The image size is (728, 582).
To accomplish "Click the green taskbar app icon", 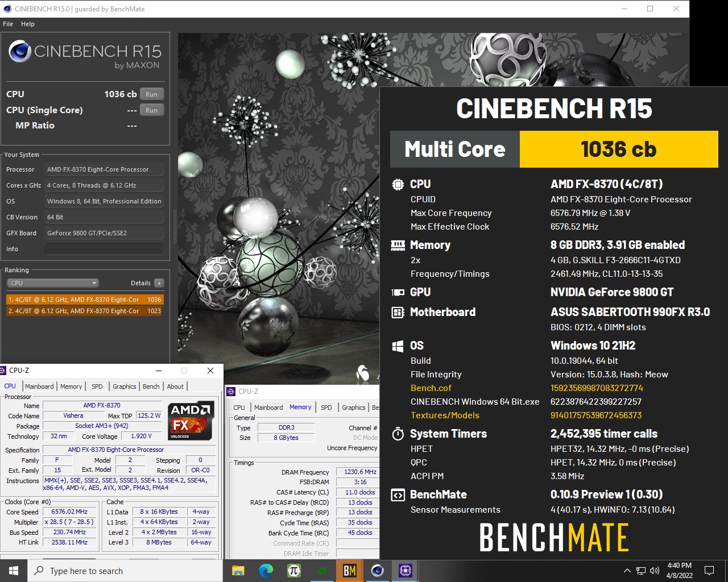I will pos(322,571).
